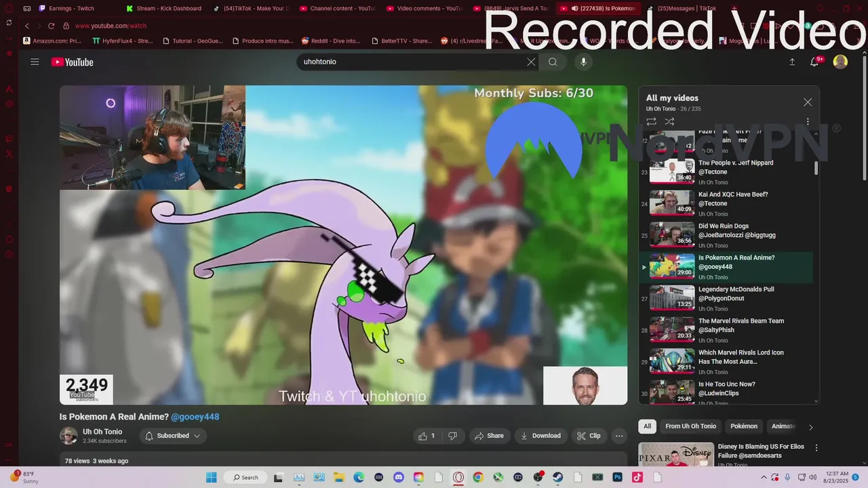Select the Pokémon filter chip

[x=744, y=426]
